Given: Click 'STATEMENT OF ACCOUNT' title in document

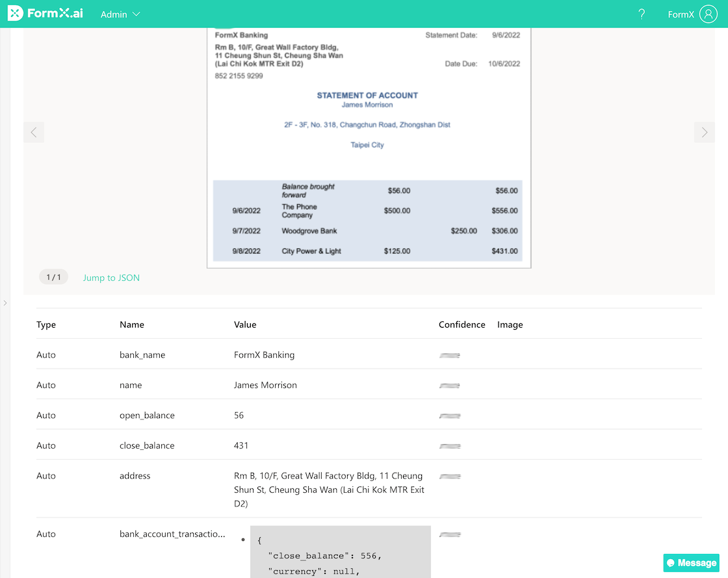Looking at the screenshot, I should (367, 95).
